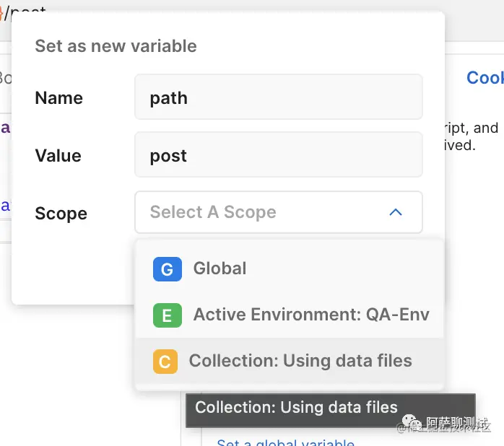Choose Active Environment: QA-Env option

(290, 315)
